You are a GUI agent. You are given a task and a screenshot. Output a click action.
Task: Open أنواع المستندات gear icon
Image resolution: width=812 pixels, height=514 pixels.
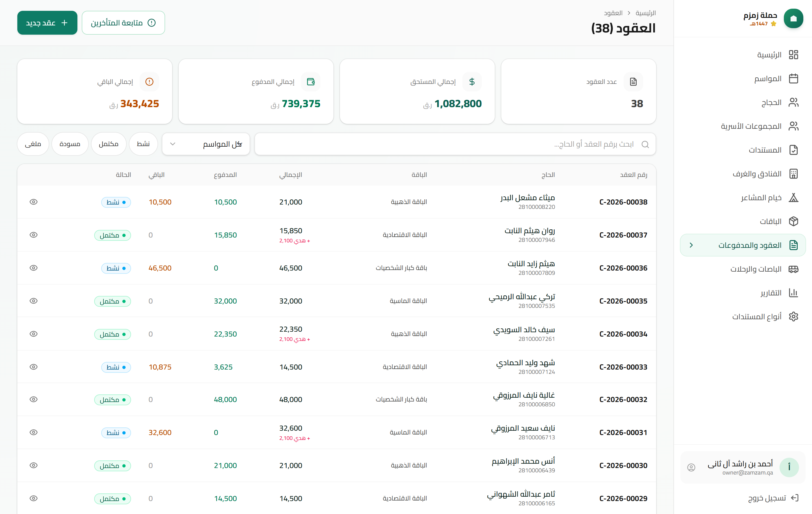793,317
